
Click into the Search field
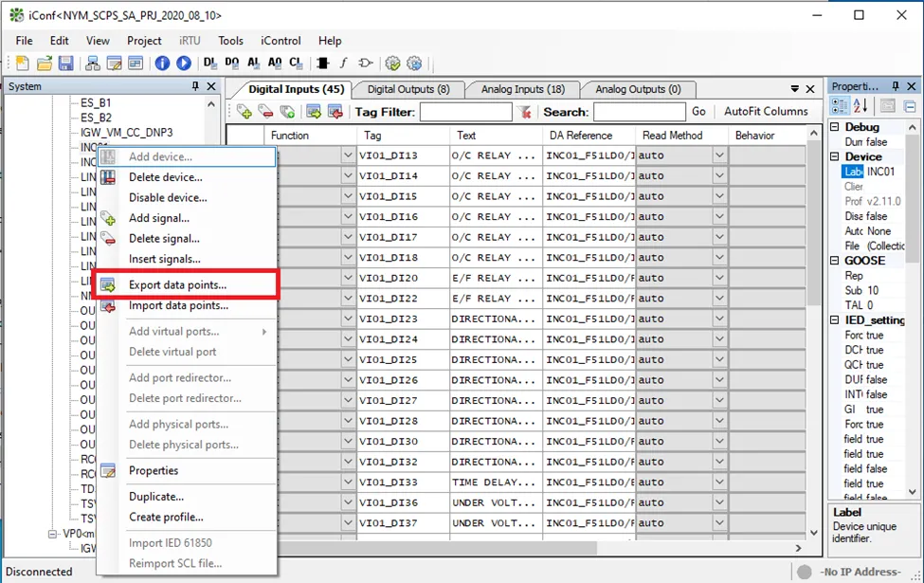[x=640, y=112]
